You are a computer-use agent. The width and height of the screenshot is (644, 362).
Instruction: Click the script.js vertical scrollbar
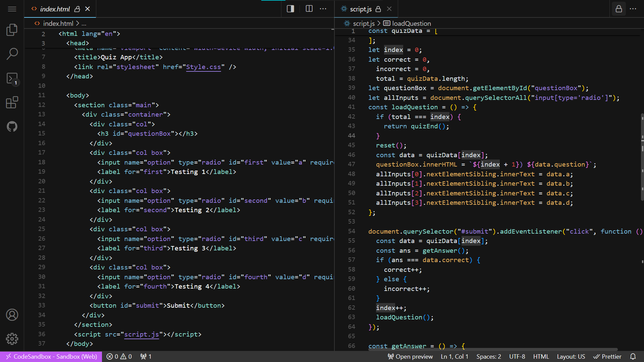coord(642,157)
